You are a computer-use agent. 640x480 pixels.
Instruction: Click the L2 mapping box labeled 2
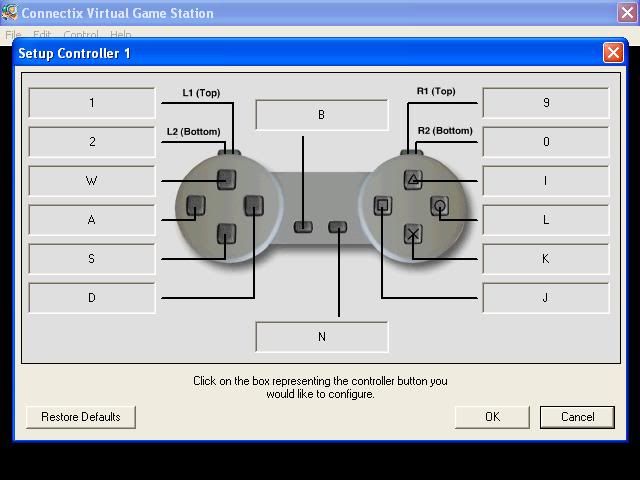pos(92,142)
